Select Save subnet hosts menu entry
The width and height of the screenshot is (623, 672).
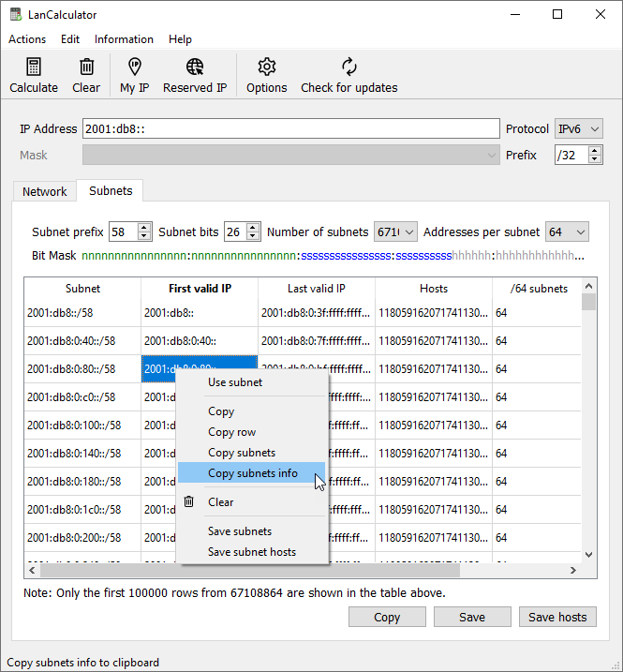(251, 552)
